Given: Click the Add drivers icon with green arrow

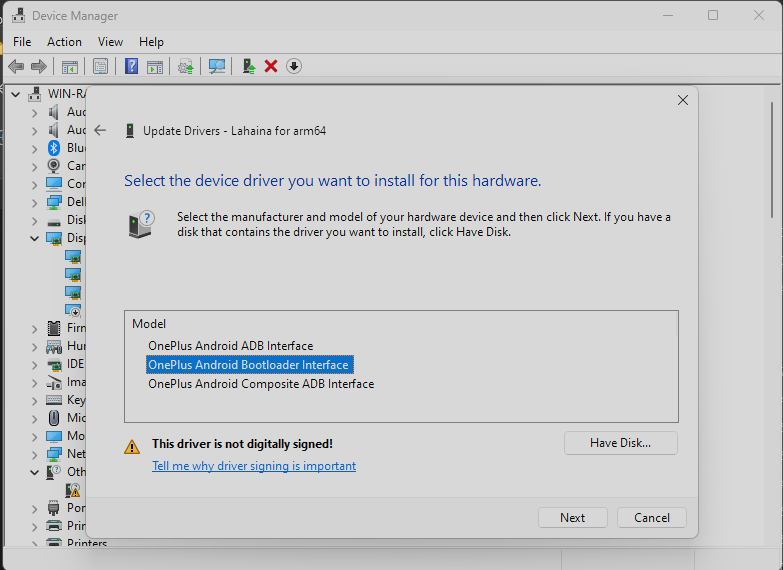Looking at the screenshot, I should 249,66.
